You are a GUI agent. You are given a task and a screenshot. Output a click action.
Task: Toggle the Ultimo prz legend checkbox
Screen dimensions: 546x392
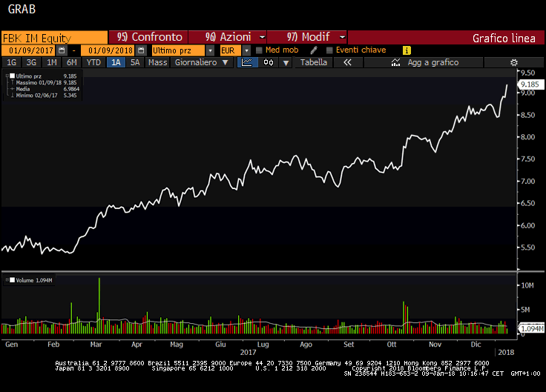coord(12,76)
